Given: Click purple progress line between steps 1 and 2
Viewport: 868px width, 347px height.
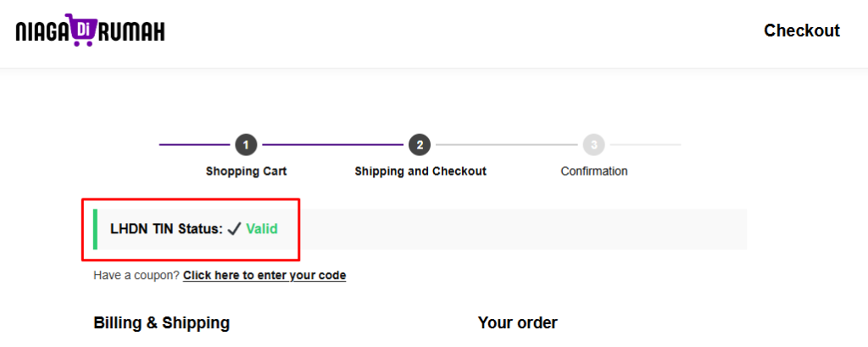Looking at the screenshot, I should coord(332,145).
